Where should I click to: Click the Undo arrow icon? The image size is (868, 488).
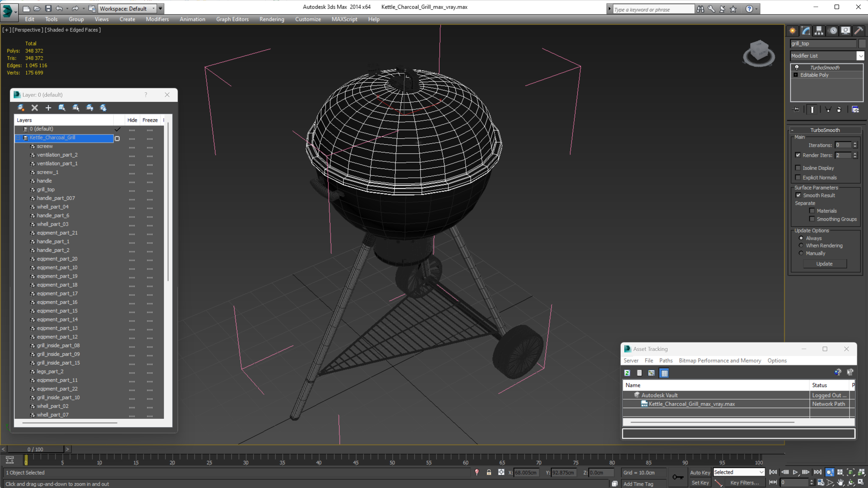point(59,9)
